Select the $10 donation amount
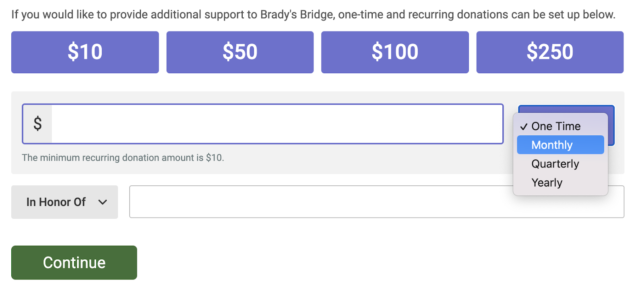 [x=85, y=52]
